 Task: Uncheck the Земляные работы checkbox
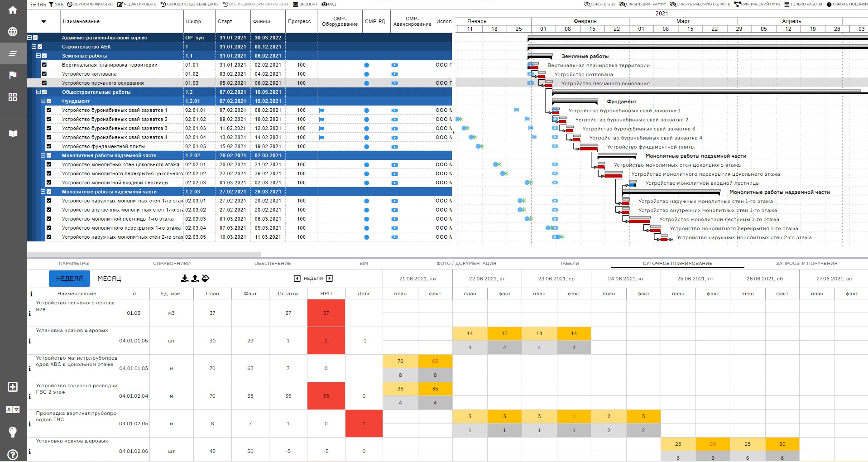(44, 56)
